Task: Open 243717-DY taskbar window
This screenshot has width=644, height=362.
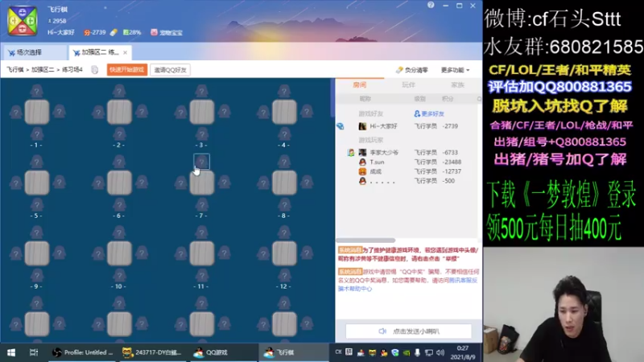Action: point(153,352)
